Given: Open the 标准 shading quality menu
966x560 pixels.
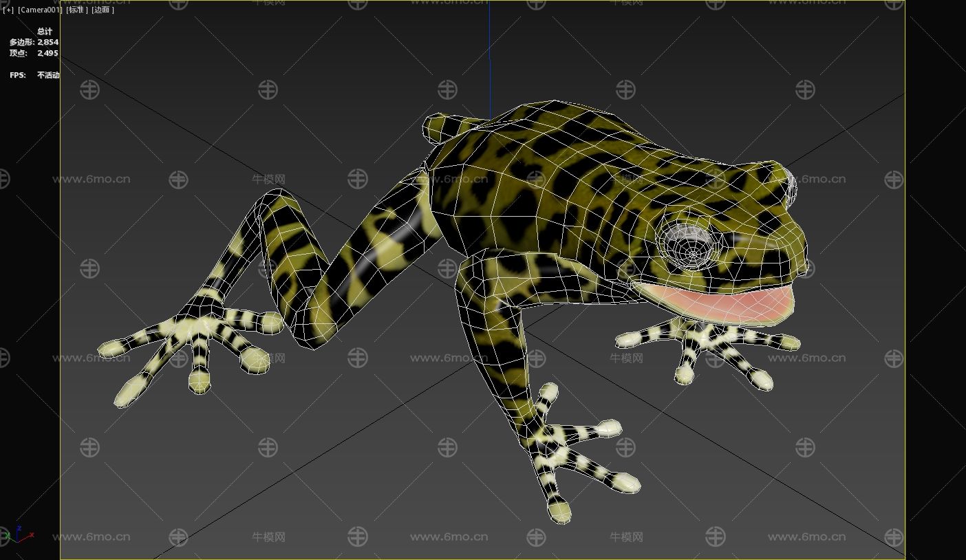Looking at the screenshot, I should point(76,10).
